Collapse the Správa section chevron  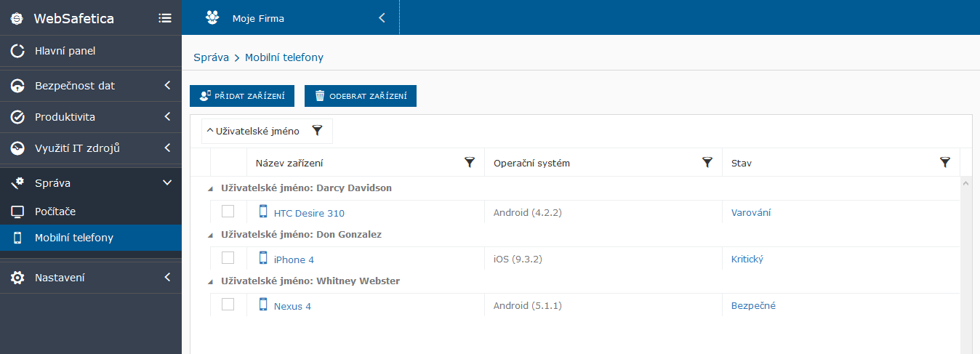tap(167, 183)
